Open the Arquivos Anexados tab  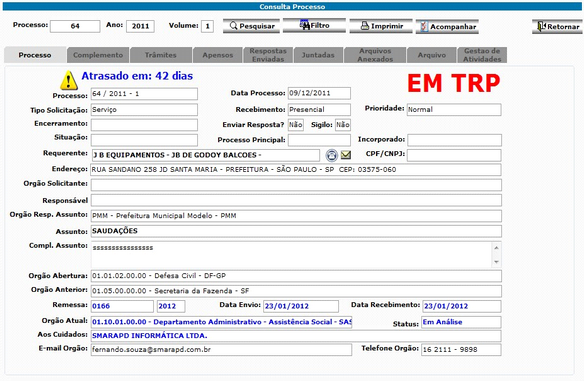click(x=375, y=55)
